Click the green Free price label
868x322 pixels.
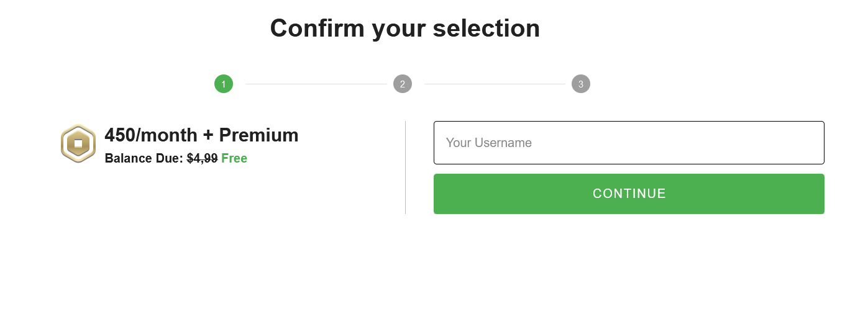234,158
